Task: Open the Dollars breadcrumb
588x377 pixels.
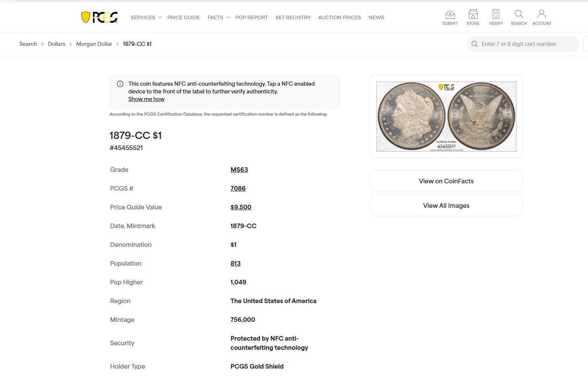Action: [57, 44]
